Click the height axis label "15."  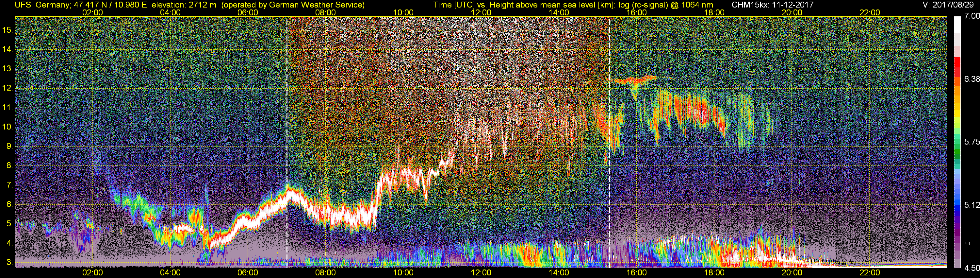(8, 30)
